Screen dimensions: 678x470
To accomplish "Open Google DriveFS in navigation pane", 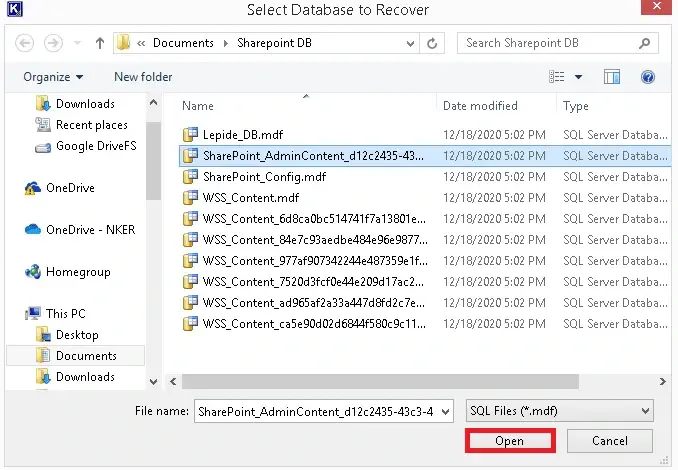I will click(86, 147).
